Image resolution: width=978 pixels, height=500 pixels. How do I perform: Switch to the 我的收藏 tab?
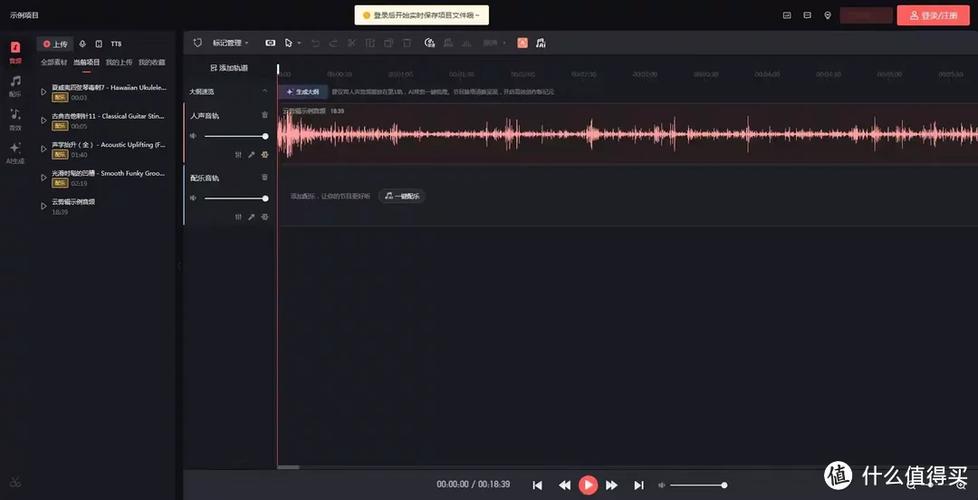click(x=152, y=62)
